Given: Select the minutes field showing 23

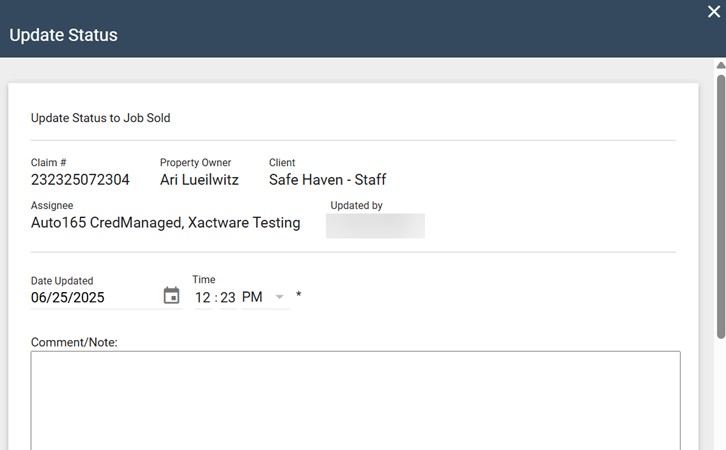Looking at the screenshot, I should [x=228, y=297].
